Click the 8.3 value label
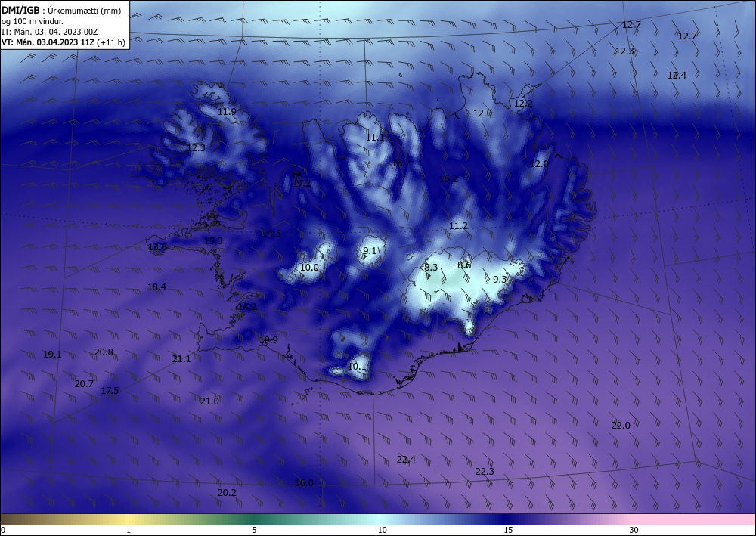 tap(431, 267)
